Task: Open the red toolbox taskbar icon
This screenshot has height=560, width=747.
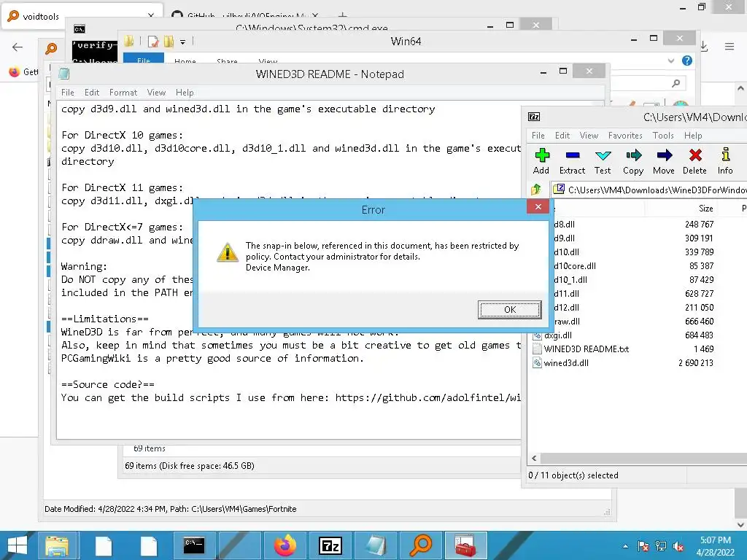Action: [x=466, y=545]
